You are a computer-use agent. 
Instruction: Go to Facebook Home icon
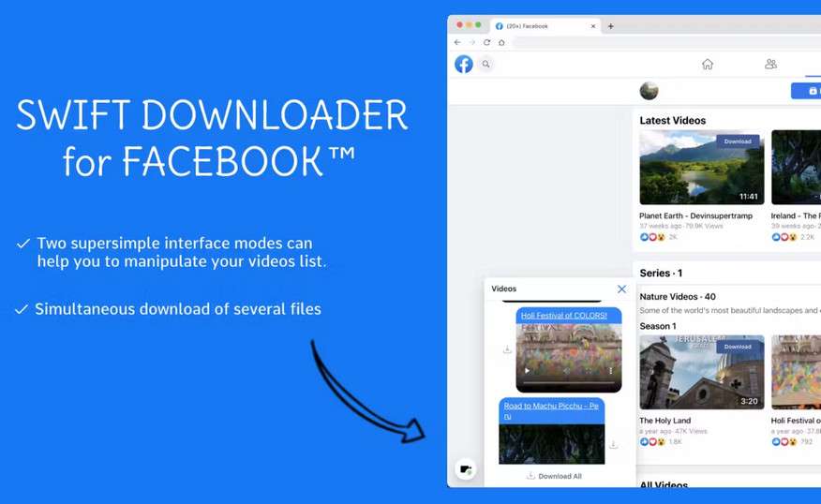point(708,64)
